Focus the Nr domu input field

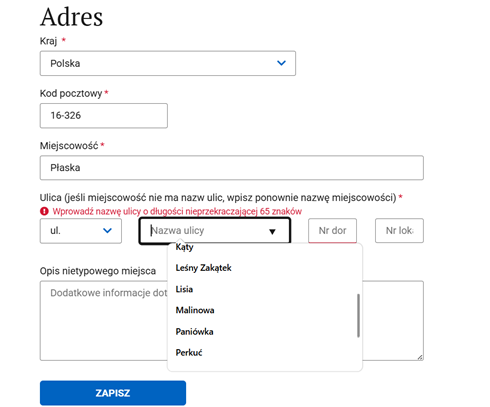332,231
